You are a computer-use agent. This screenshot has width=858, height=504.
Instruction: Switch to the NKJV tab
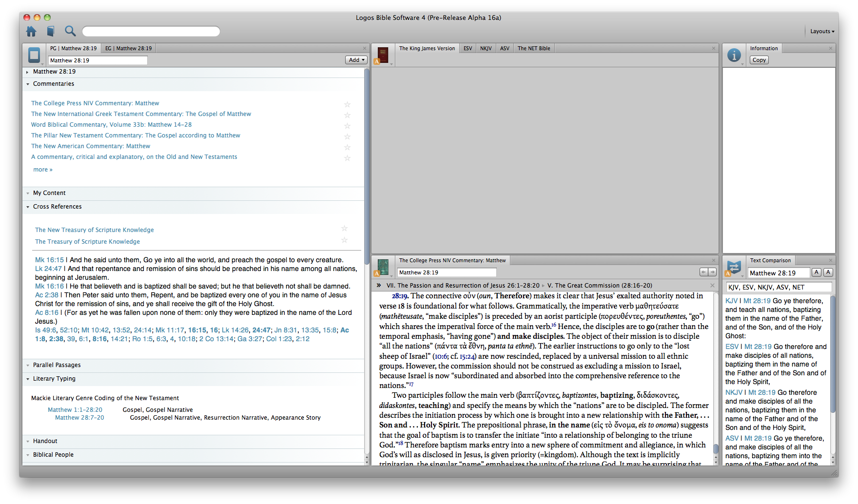pos(486,48)
